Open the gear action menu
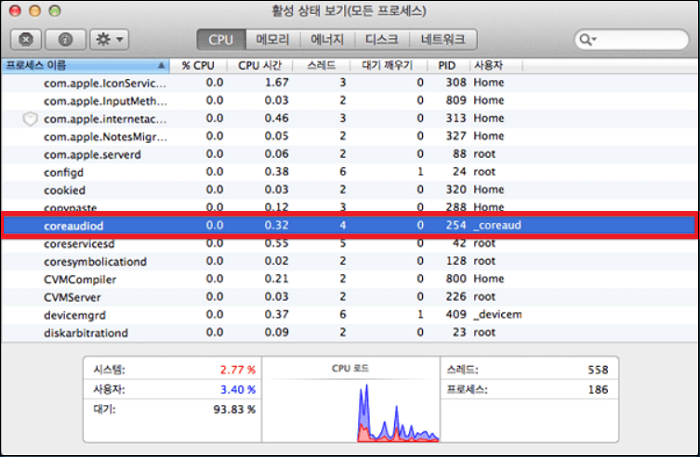 coord(109,40)
